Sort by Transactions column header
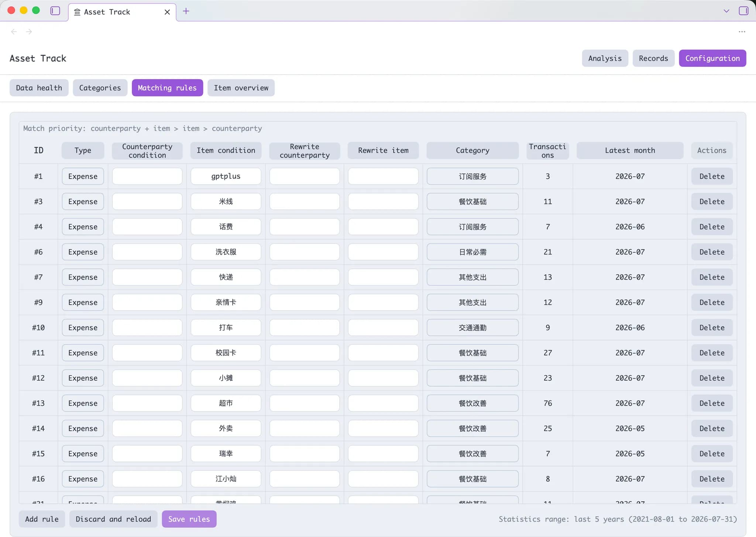The height and width of the screenshot is (537, 756). (547, 150)
